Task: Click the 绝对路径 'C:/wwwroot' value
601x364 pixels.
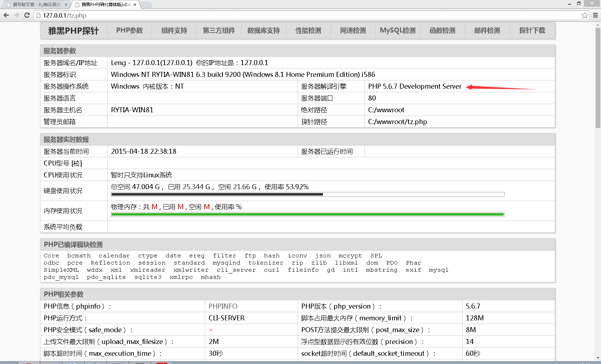Action: [386, 110]
